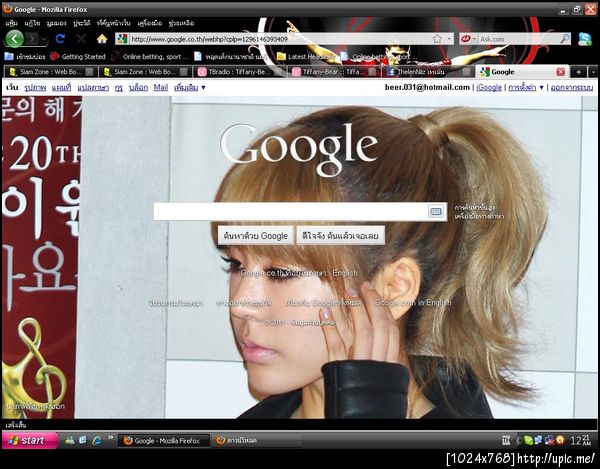Open the Translate (แปลภาษา) link in Google bar
The image size is (600, 469).
tap(93, 88)
